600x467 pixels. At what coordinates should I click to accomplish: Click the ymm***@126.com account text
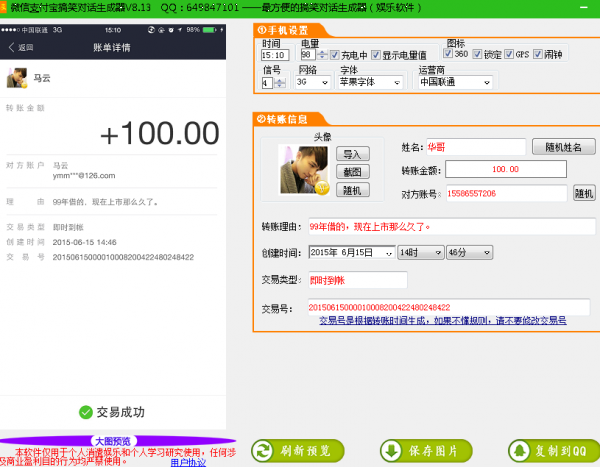point(84,176)
